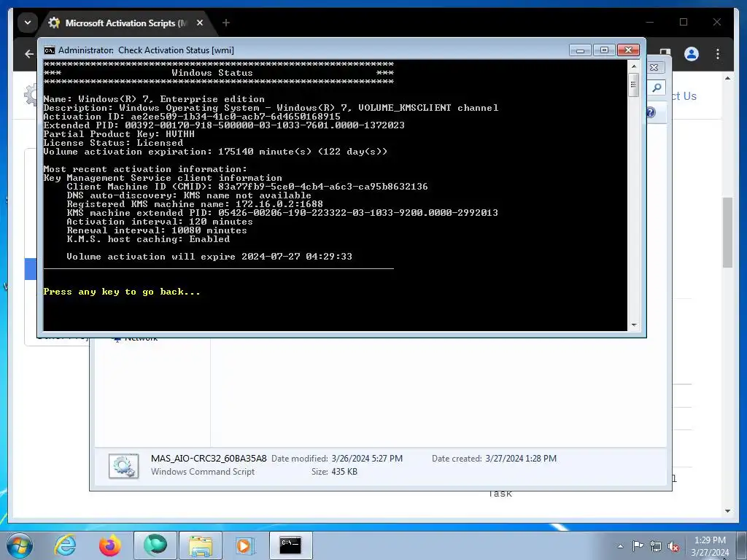
Task: Click the MAS_AIO script file thumbnail
Action: (x=124, y=465)
